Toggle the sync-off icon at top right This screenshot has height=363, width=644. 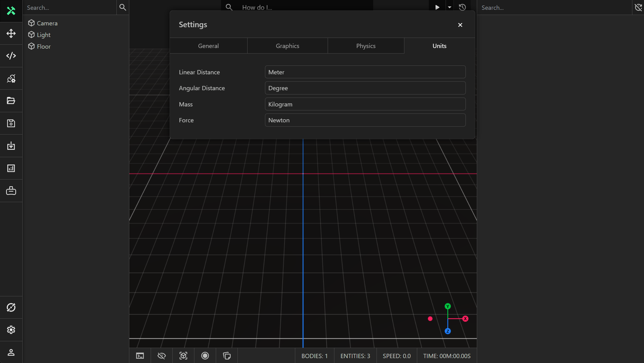(x=638, y=7)
